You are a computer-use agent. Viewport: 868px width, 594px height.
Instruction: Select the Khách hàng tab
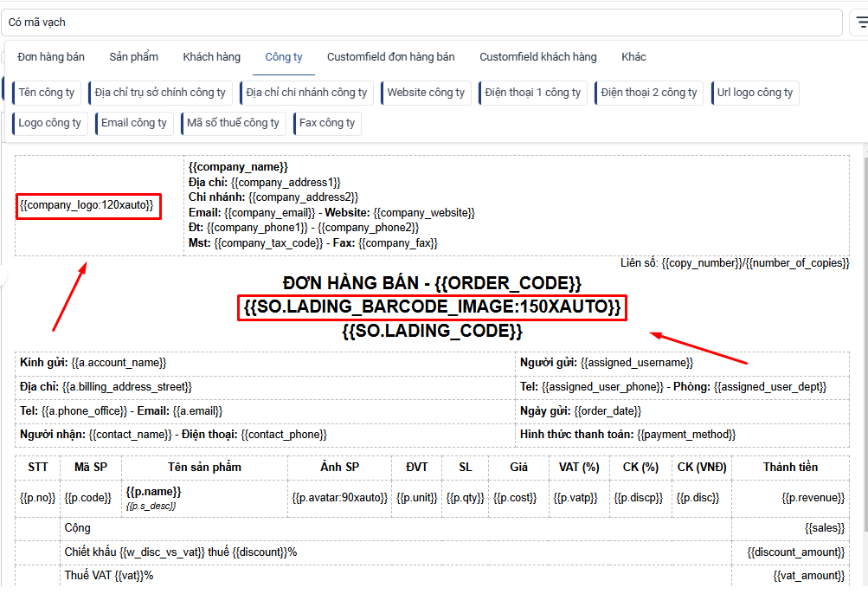(212, 57)
